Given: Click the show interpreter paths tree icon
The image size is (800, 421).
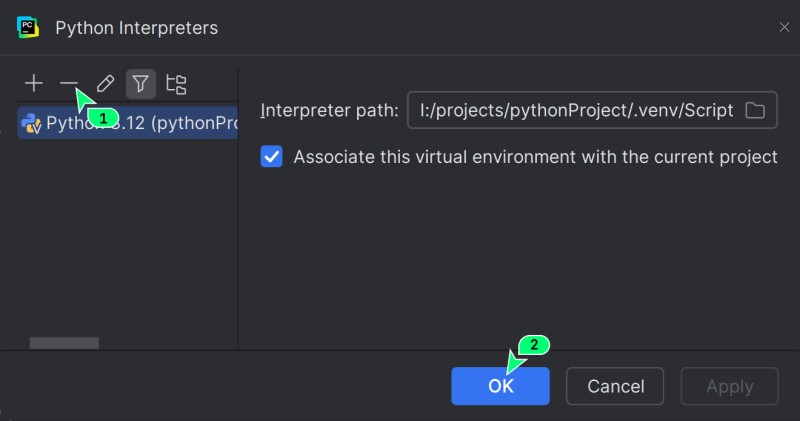Looking at the screenshot, I should pyautogui.click(x=176, y=84).
